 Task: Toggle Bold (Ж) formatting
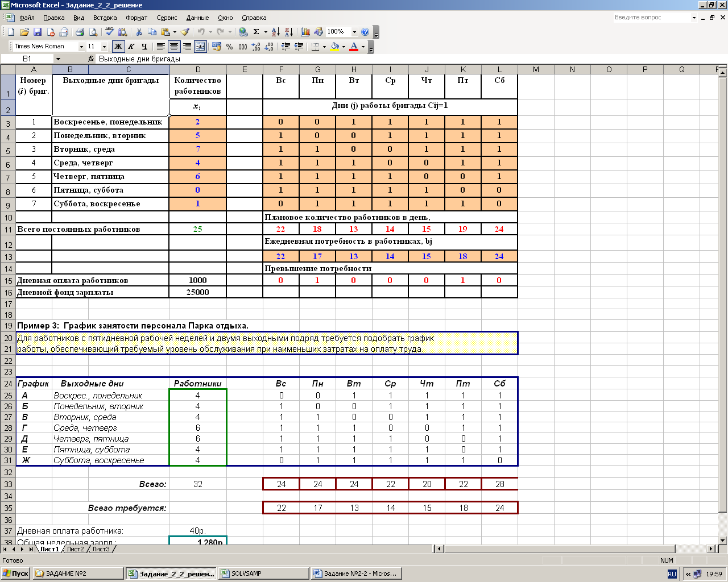pos(118,47)
